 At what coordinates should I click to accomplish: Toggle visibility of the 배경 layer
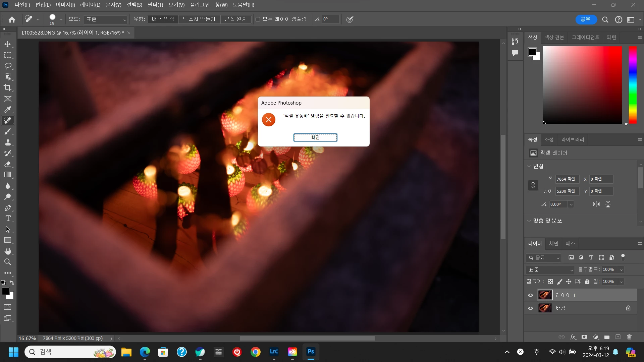[x=530, y=308]
